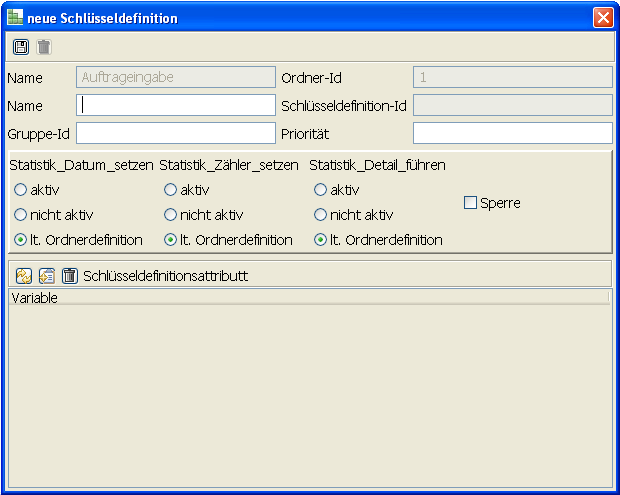Select aktiv under Statistik_Datum_setzen
The width and height of the screenshot is (620, 495).
click(x=20, y=190)
